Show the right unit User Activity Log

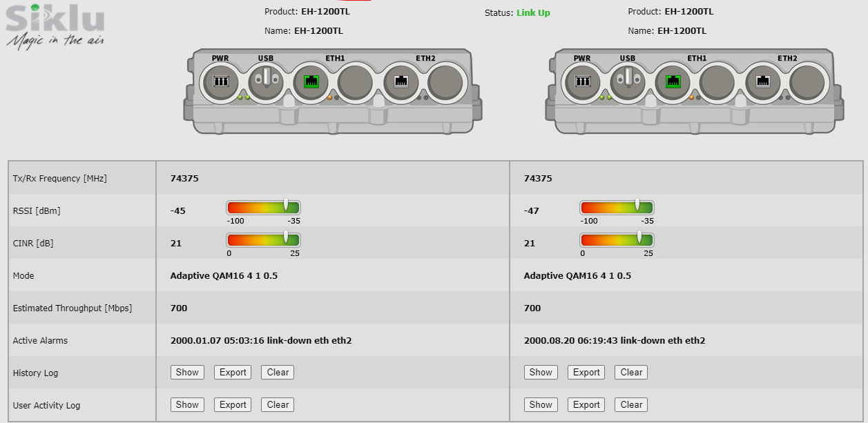pos(541,405)
